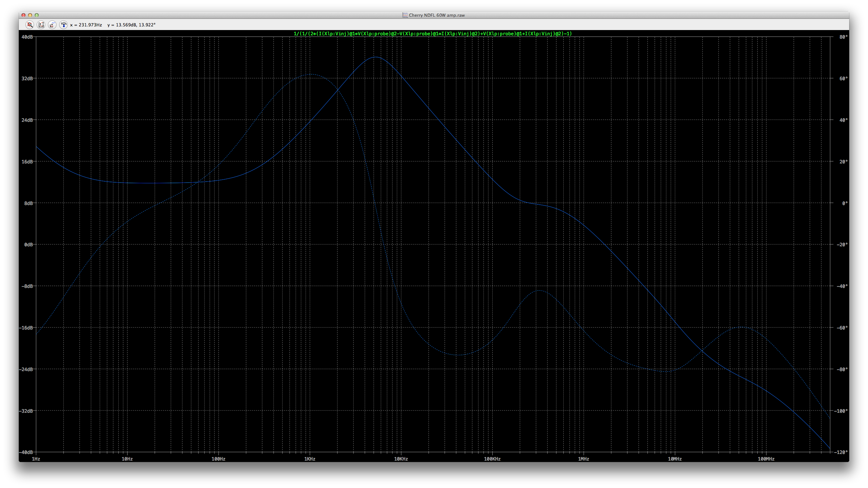Screen dimensions: 868x488
Task: Click the green trace expression label
Action: click(x=433, y=34)
